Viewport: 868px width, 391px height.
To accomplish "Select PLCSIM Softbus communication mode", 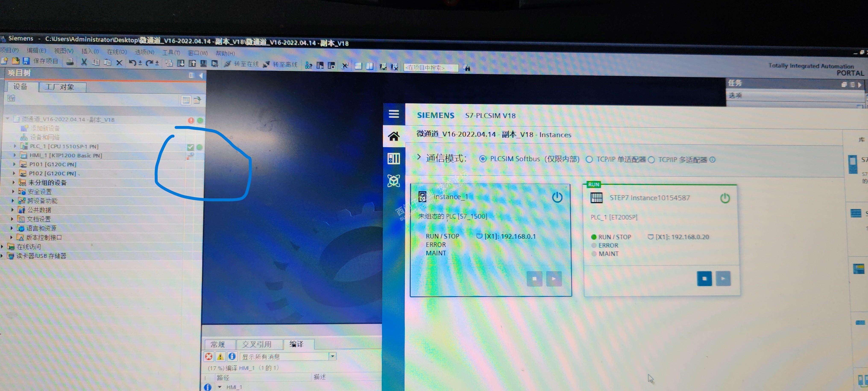I will 483,159.
